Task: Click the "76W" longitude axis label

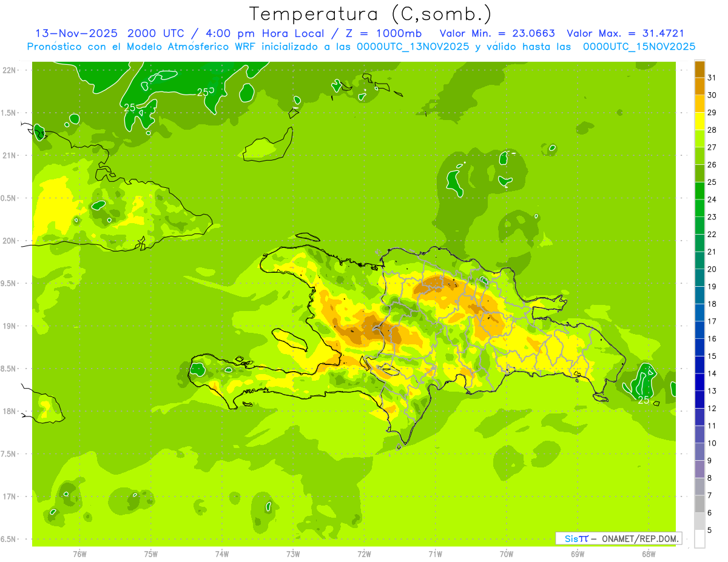Action: pyautogui.click(x=79, y=554)
